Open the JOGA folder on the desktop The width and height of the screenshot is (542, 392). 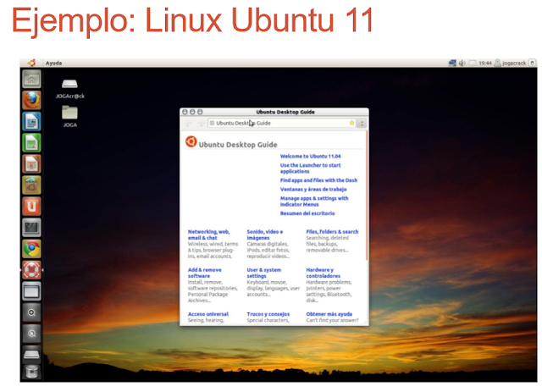click(x=69, y=117)
